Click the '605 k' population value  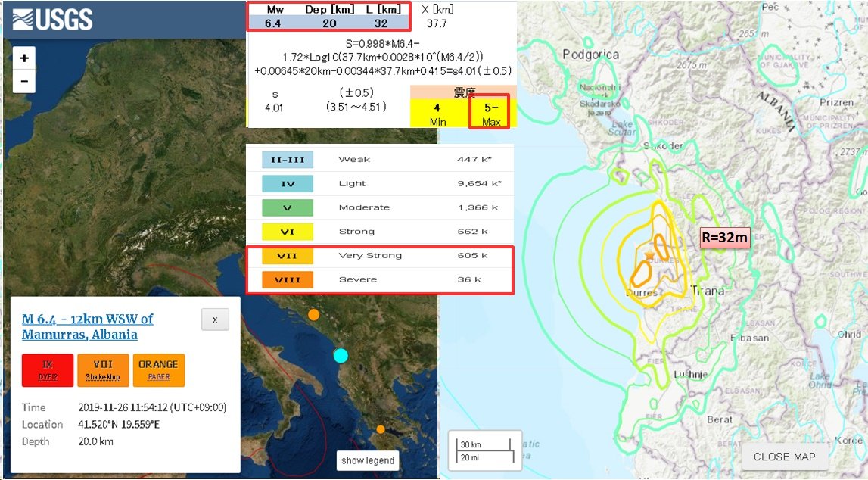pyautogui.click(x=472, y=255)
